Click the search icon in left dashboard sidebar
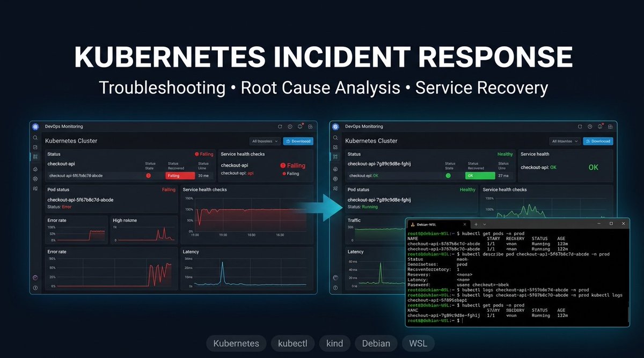This screenshot has height=358, width=644. coord(35,137)
